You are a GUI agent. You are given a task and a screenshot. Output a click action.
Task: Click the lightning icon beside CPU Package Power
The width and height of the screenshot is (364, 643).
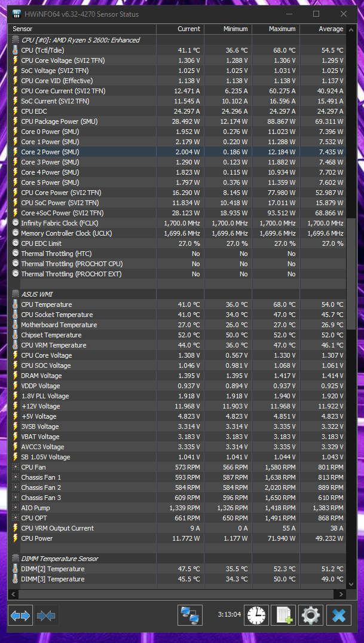pyautogui.click(x=15, y=121)
